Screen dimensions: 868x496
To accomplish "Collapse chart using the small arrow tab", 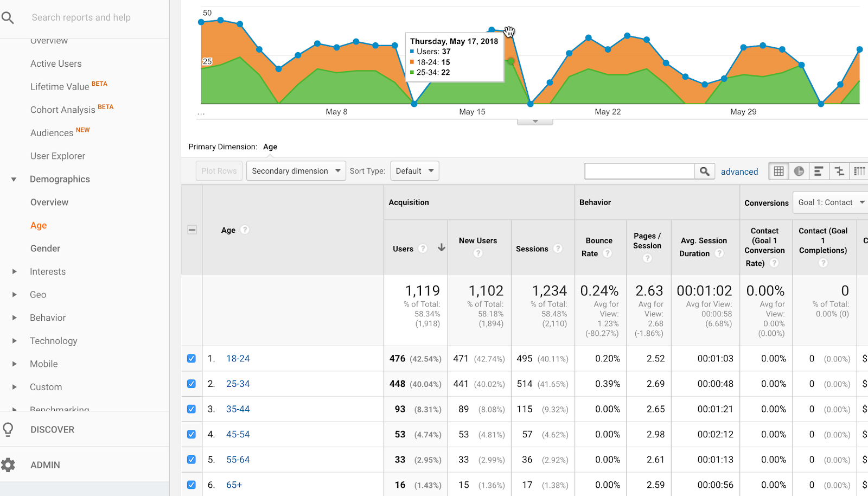I will click(x=535, y=122).
